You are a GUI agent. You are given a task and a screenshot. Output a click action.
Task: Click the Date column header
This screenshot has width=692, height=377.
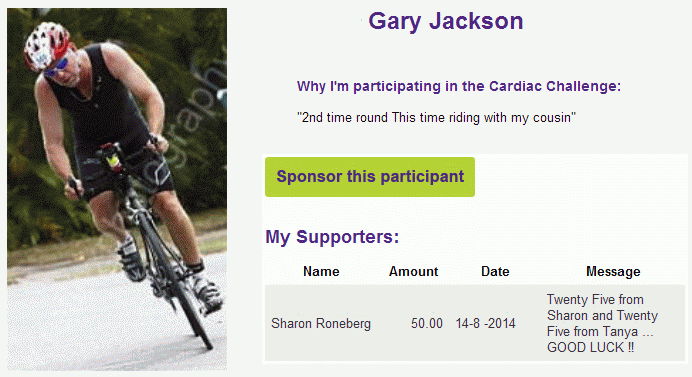pyautogui.click(x=495, y=271)
